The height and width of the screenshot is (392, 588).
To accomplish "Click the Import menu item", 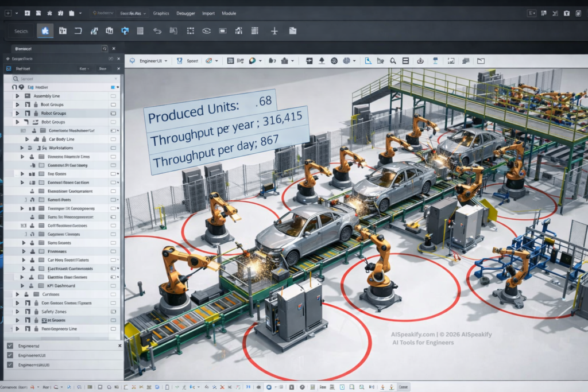I will (x=208, y=13).
